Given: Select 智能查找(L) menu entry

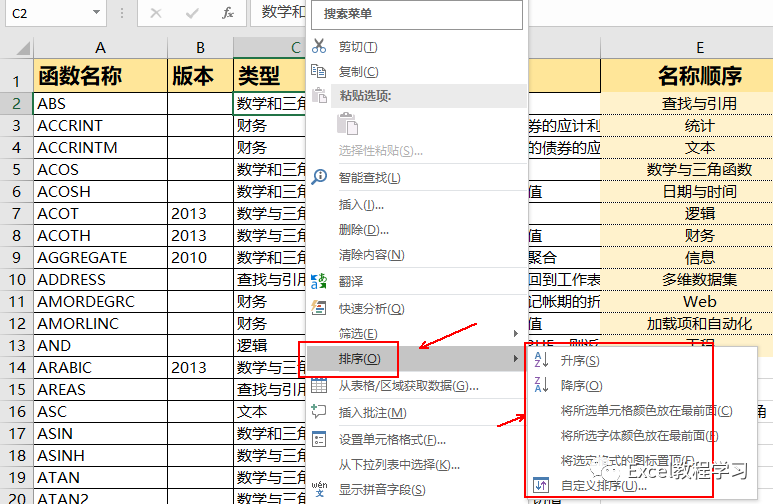Looking at the screenshot, I should click(369, 178).
